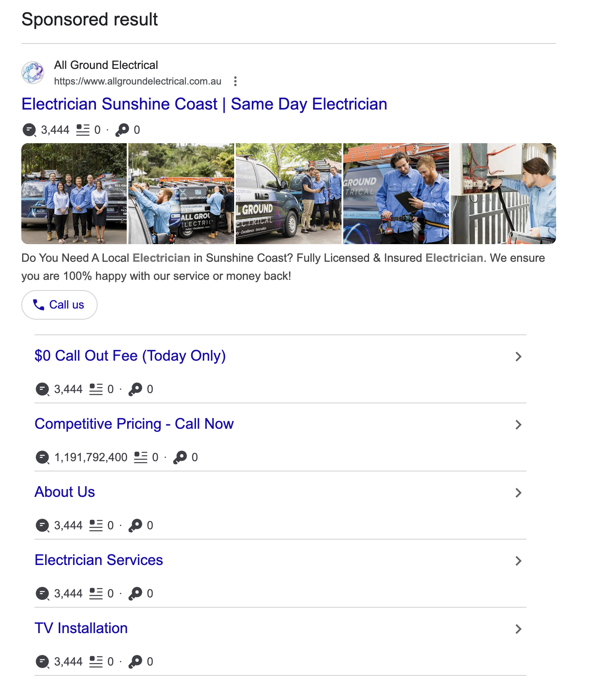Click the speech bubble metric icon under the headline
Image resolution: width=593 pixels, height=700 pixels.
(28, 130)
